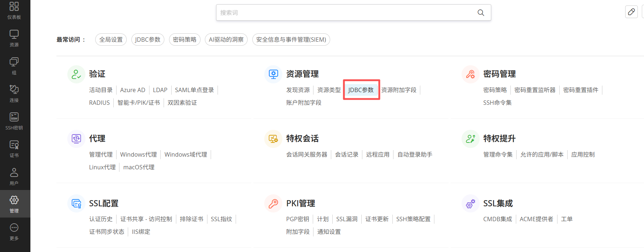Click in the 搜索词 search field
This screenshot has width=644, height=252.
coord(344,13)
